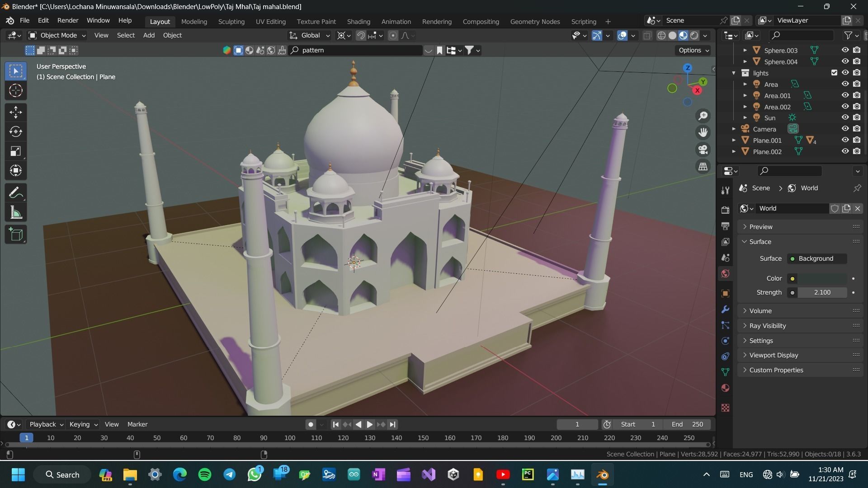Play the animation forward
The width and height of the screenshot is (868, 488).
[369, 424]
